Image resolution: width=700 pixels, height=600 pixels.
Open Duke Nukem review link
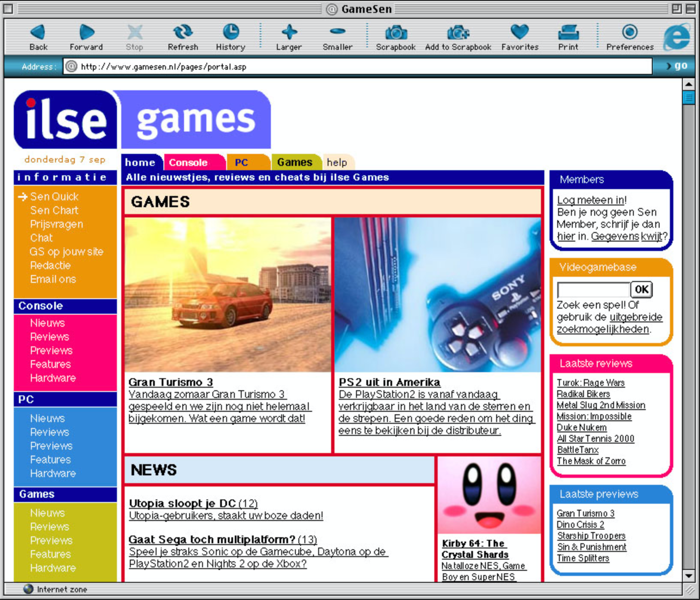pyautogui.click(x=581, y=427)
